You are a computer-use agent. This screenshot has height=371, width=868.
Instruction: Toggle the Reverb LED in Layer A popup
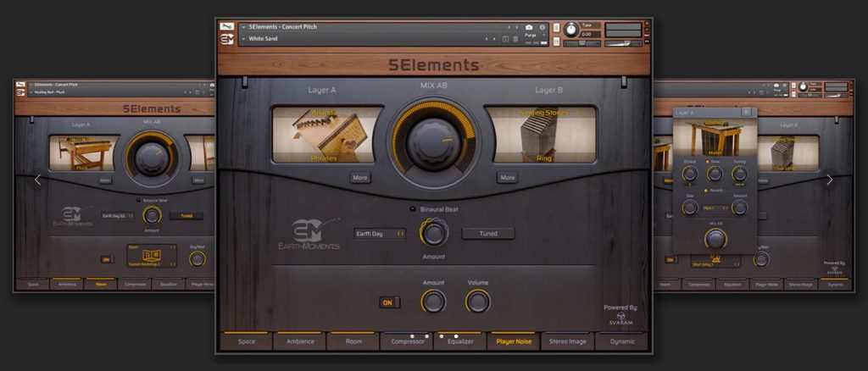705,191
